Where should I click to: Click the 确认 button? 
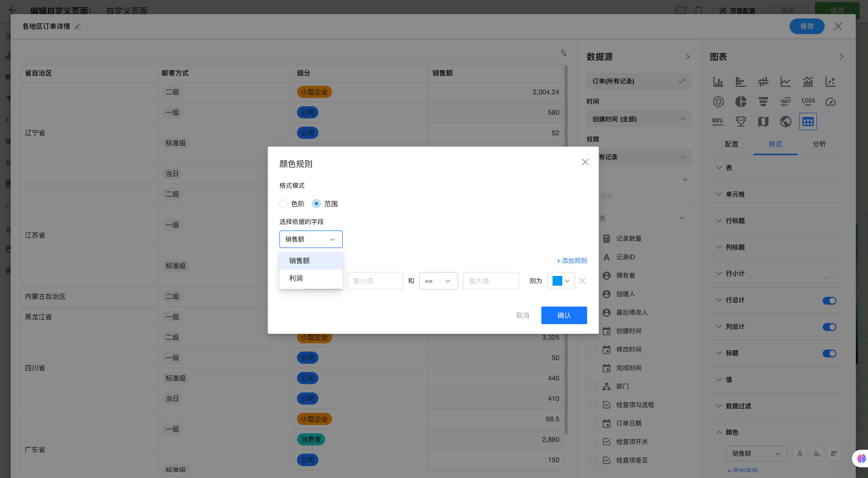pyautogui.click(x=564, y=315)
